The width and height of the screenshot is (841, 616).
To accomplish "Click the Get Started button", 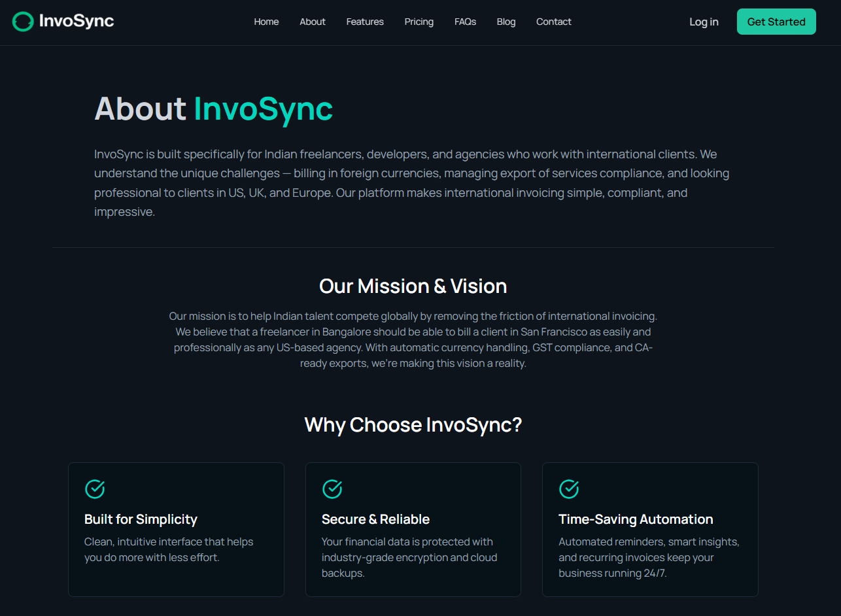I will click(776, 21).
